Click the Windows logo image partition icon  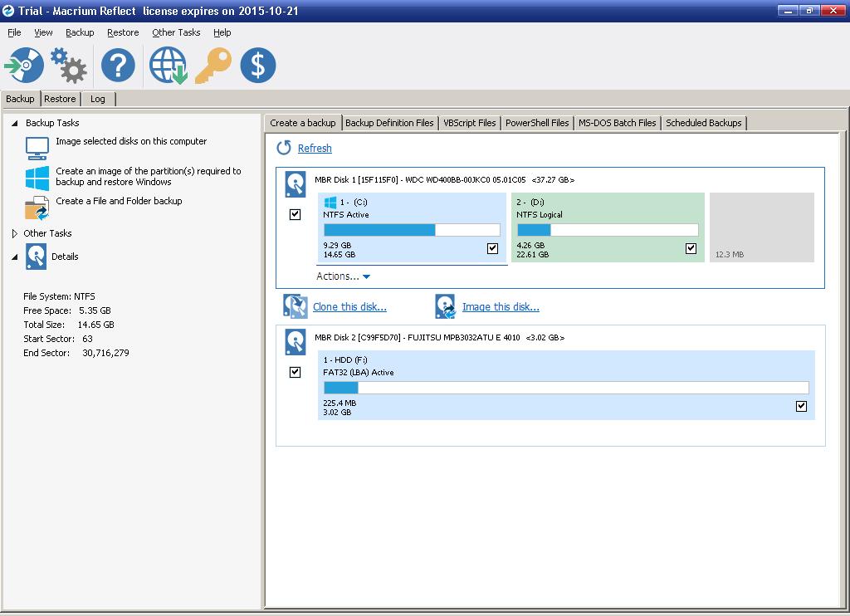click(37, 177)
